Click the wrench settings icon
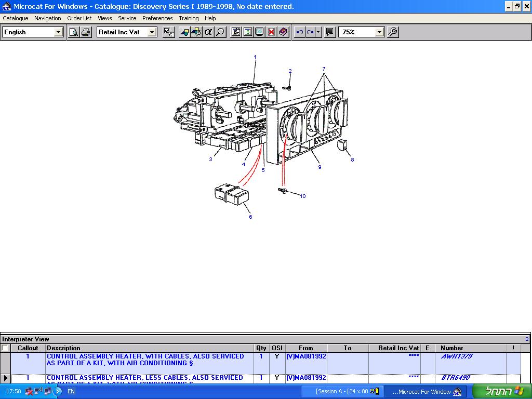532x399 pixels. [393, 32]
